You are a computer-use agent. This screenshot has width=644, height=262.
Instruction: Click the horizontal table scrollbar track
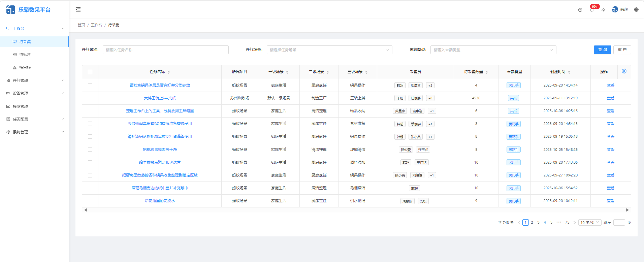coord(356,210)
